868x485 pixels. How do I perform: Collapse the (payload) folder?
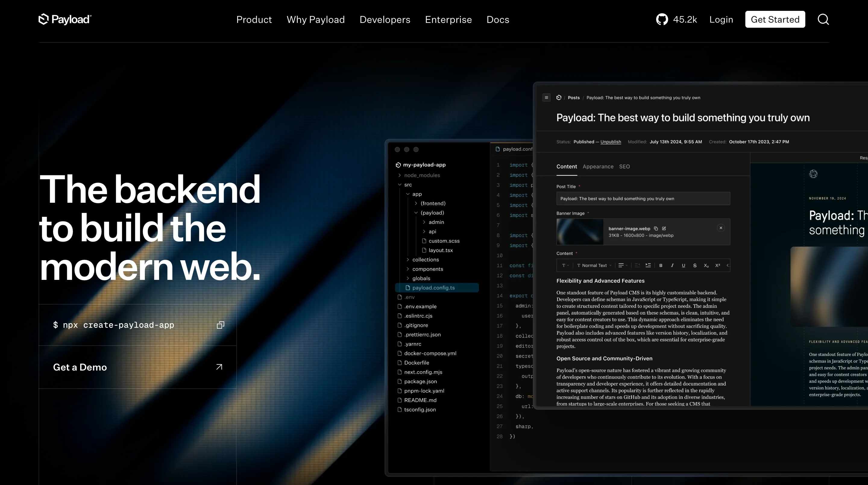coord(416,213)
